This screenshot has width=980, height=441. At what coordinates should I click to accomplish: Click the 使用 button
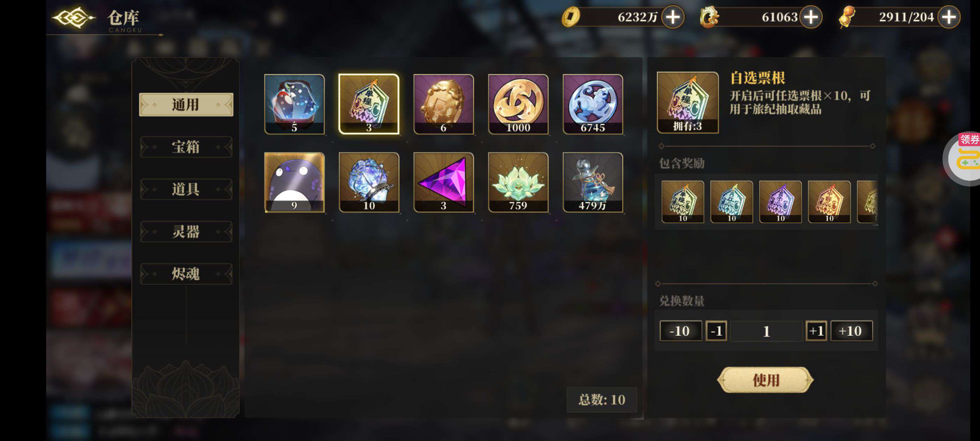765,380
